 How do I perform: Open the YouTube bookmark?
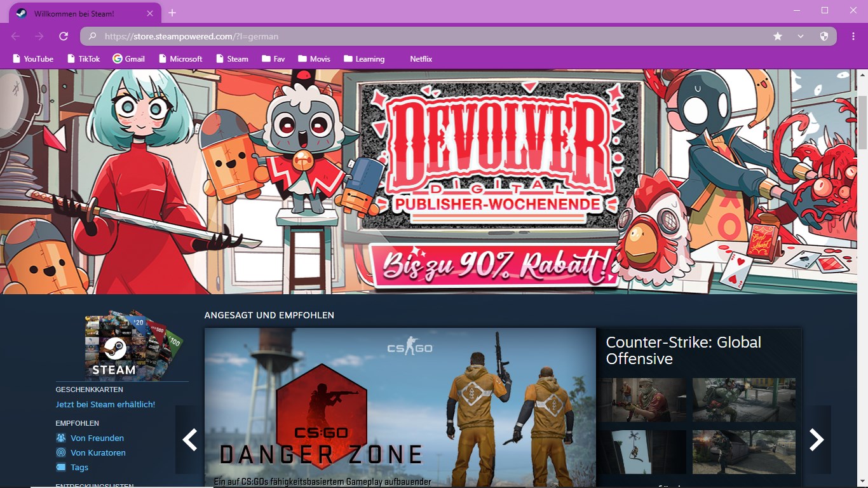coord(33,58)
